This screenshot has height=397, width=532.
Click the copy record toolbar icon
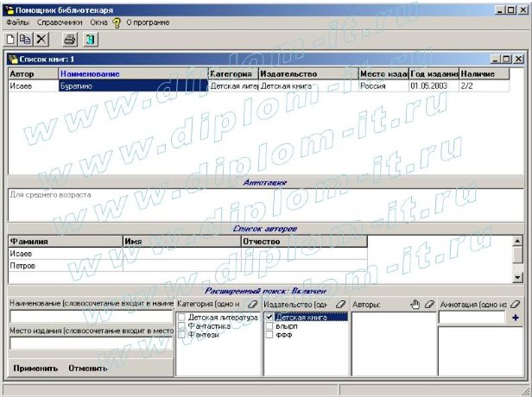[x=25, y=40]
